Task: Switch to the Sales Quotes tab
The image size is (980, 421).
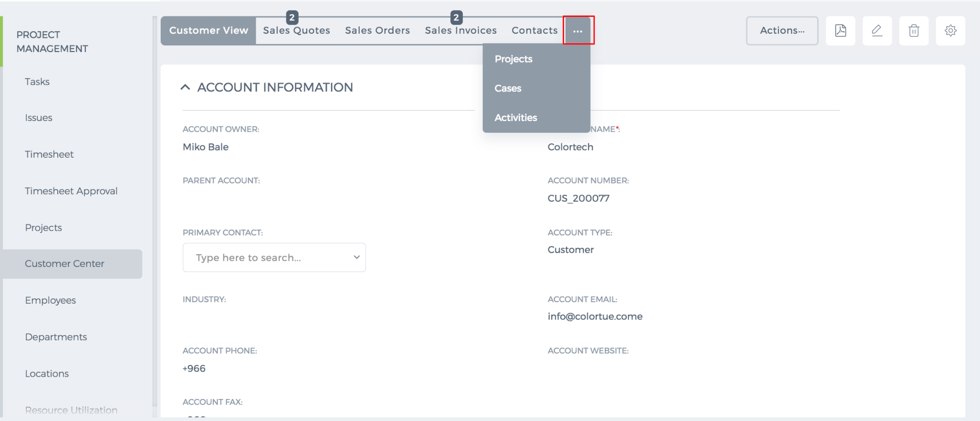Action: point(297,31)
